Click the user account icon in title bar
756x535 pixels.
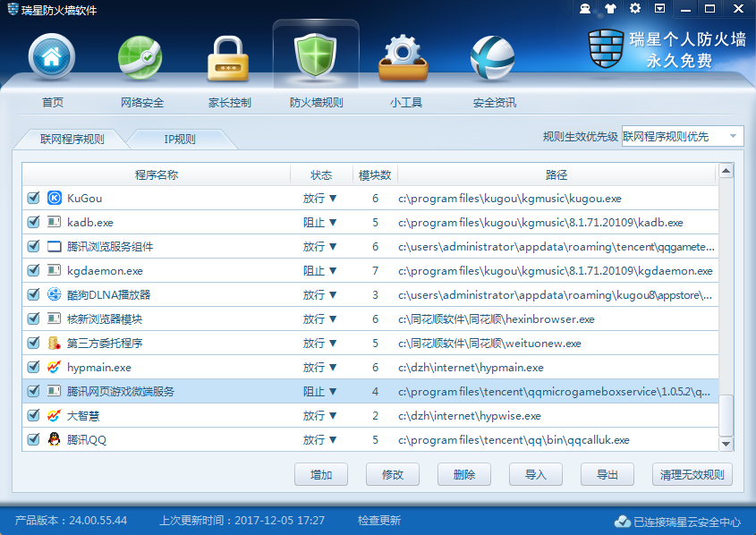click(585, 9)
